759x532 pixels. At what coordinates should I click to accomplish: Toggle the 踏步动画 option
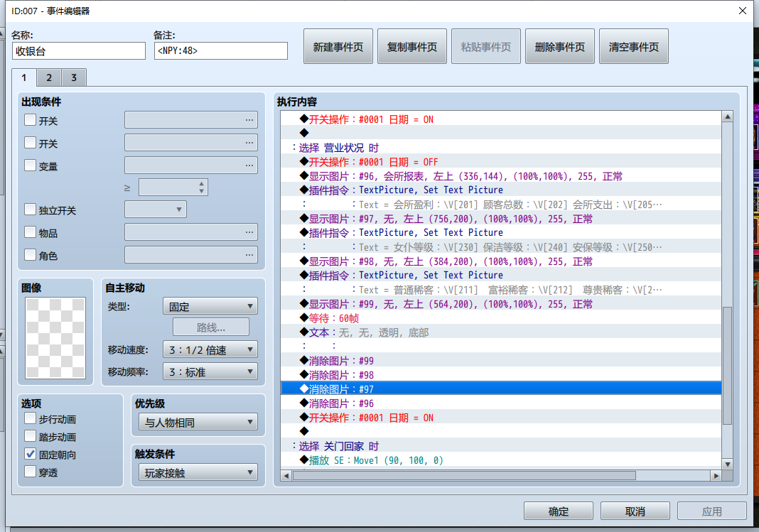click(30, 436)
